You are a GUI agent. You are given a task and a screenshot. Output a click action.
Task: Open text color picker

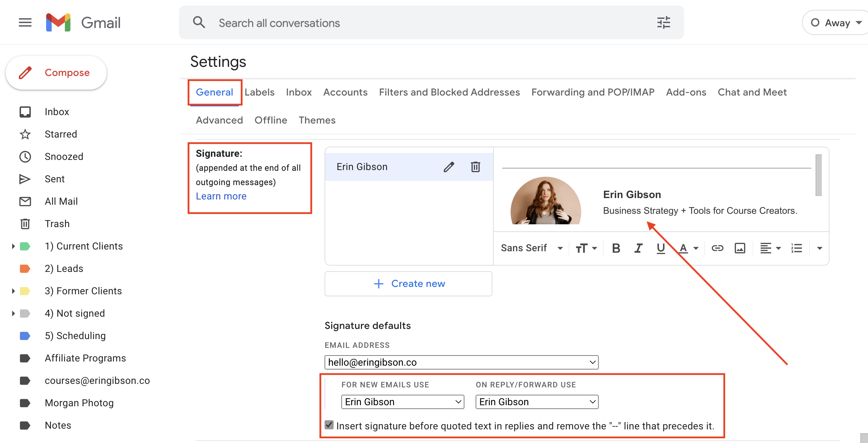tap(688, 248)
